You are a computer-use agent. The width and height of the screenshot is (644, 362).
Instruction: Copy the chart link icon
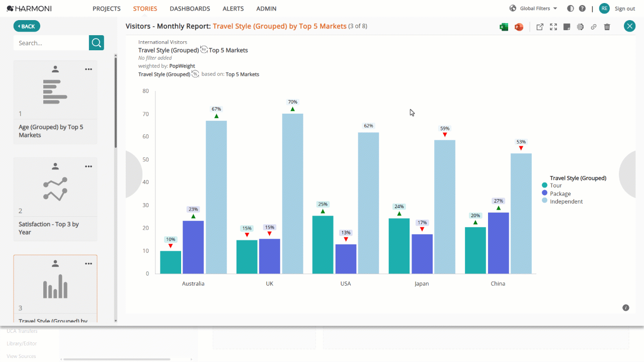point(594,27)
